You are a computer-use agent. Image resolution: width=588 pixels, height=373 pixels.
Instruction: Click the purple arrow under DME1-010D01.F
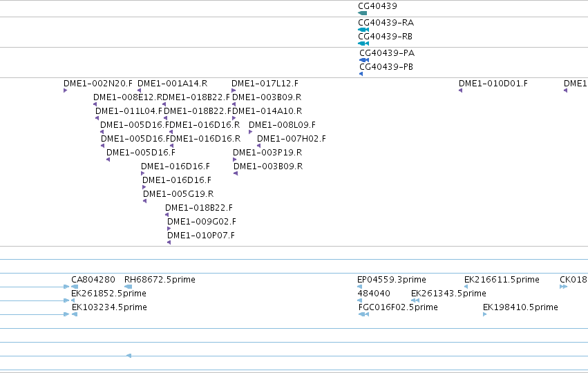[460, 90]
